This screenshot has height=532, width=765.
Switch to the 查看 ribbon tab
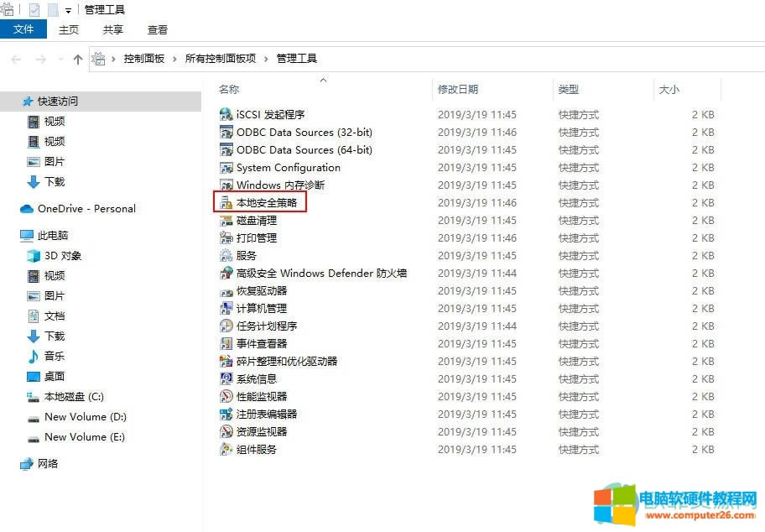(158, 29)
